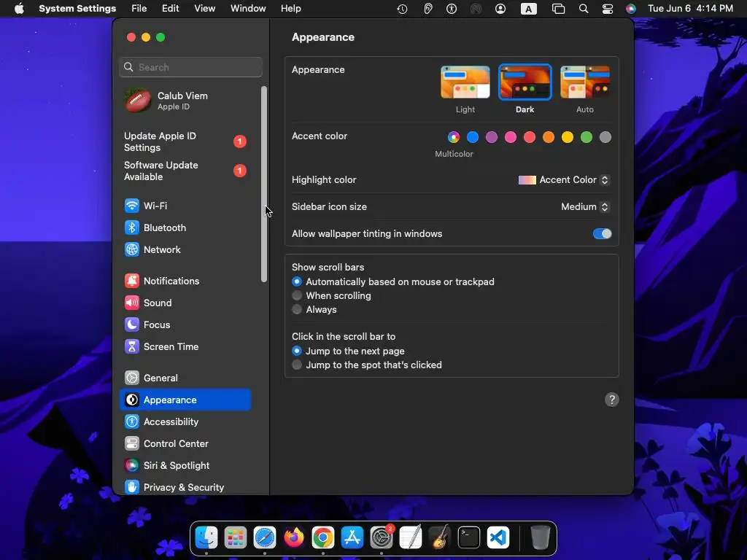This screenshot has width=747, height=560.
Task: Open General settings in sidebar
Action: point(185,378)
